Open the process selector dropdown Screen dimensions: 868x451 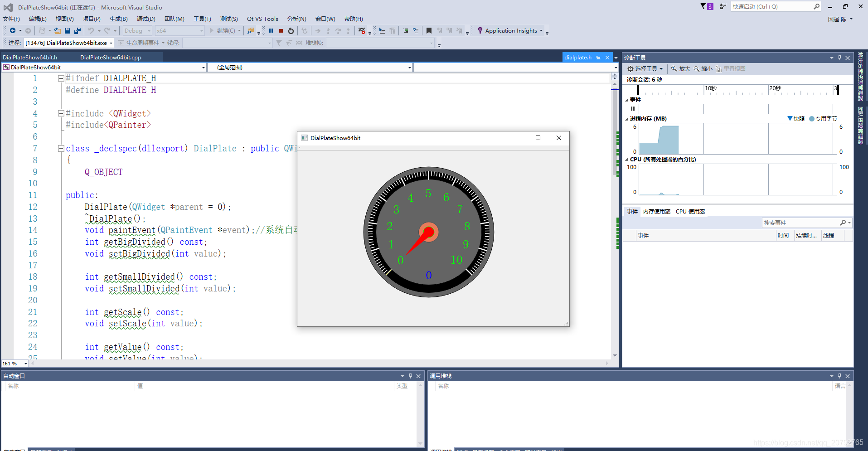tap(68, 43)
